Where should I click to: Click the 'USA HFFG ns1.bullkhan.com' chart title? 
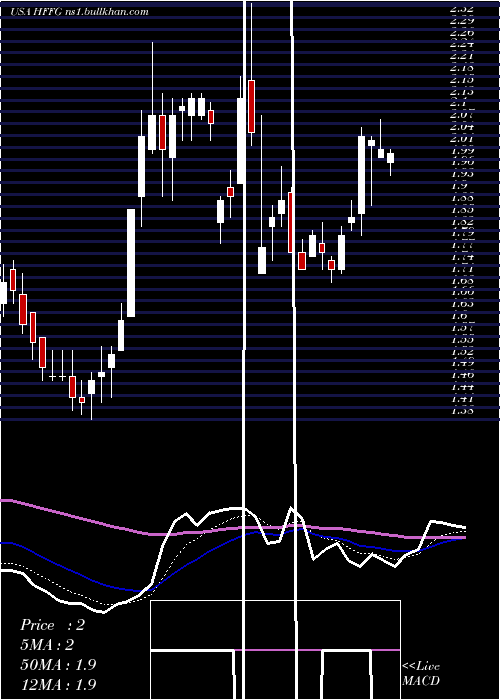pos(79,12)
